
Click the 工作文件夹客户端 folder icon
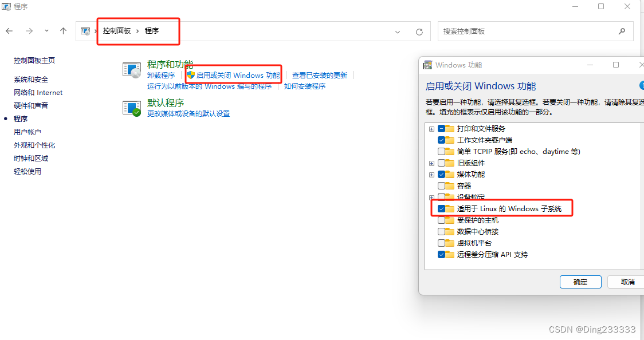tap(450, 140)
